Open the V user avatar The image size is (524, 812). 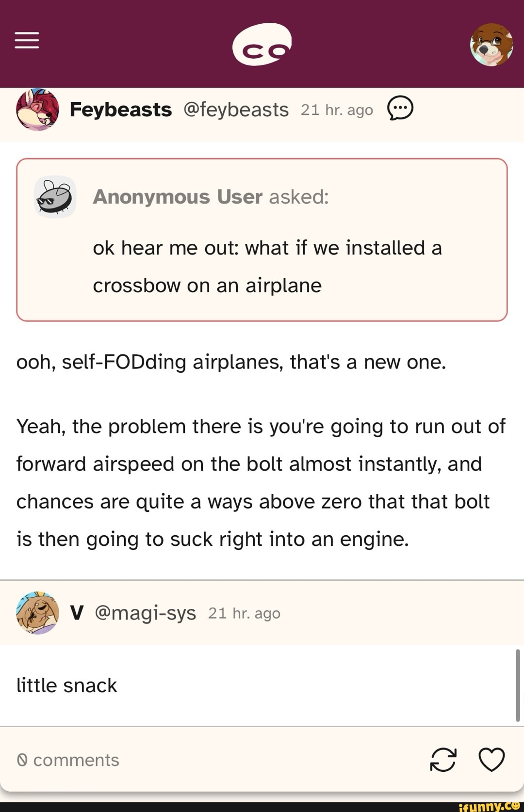[x=37, y=613]
